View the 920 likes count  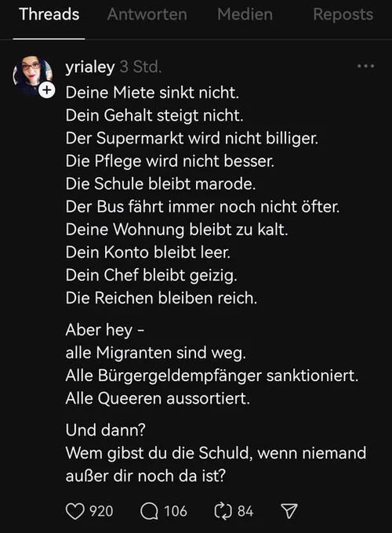(101, 511)
